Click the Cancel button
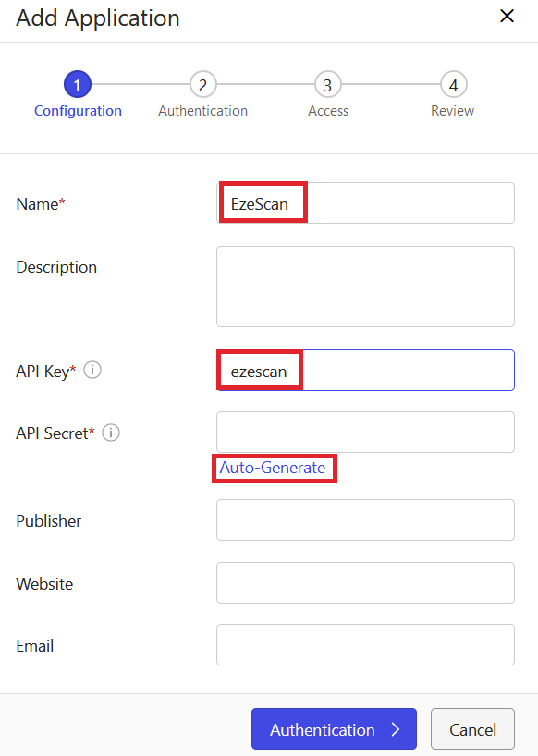The width and height of the screenshot is (538, 756). pos(472,729)
